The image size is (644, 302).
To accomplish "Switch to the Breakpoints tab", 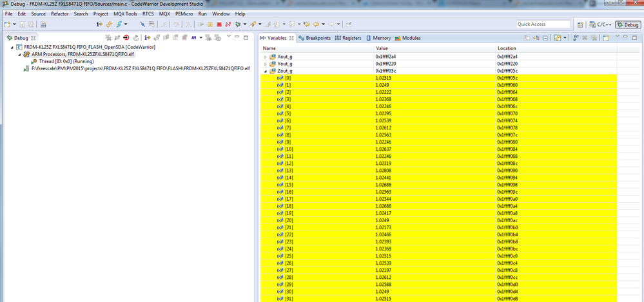I will (314, 38).
